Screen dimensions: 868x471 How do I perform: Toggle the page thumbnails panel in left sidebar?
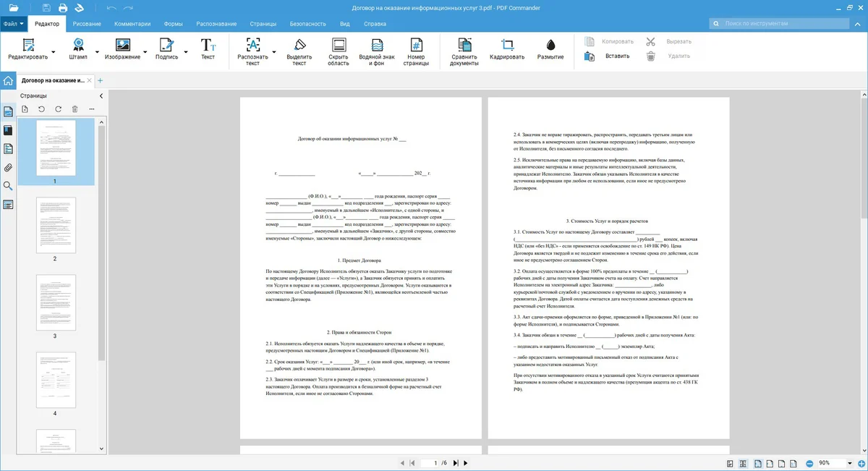8,111
